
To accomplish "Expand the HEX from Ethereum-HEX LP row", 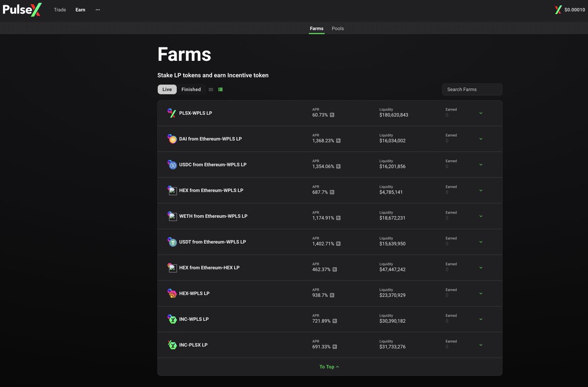I will pyautogui.click(x=481, y=267).
